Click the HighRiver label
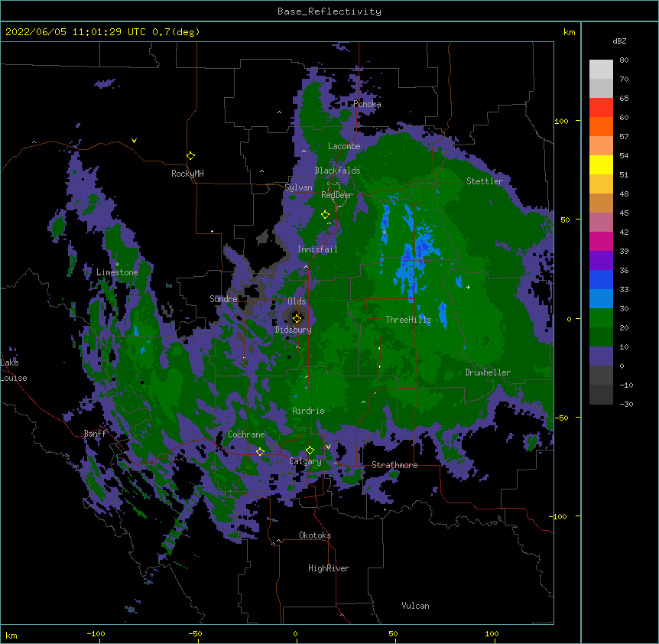Viewport: 659px width, 644px height. click(x=329, y=568)
